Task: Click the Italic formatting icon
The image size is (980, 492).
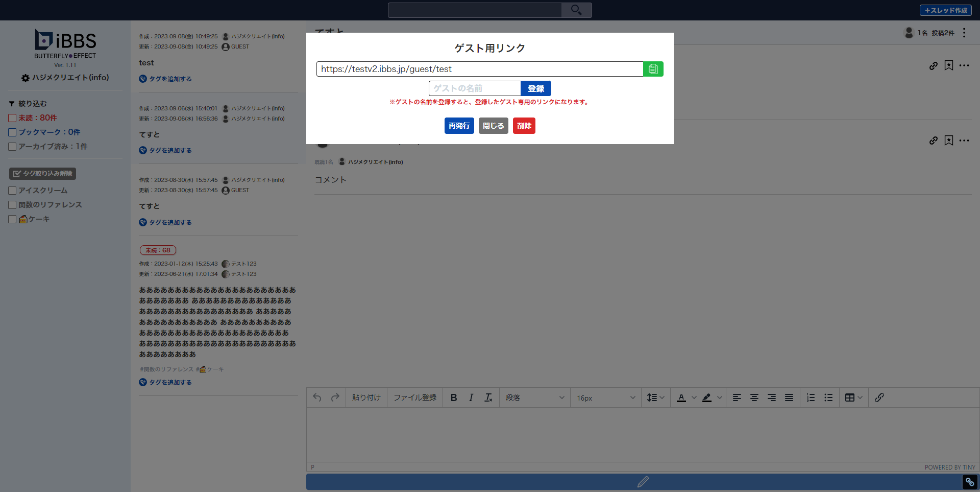Action: [x=471, y=397]
